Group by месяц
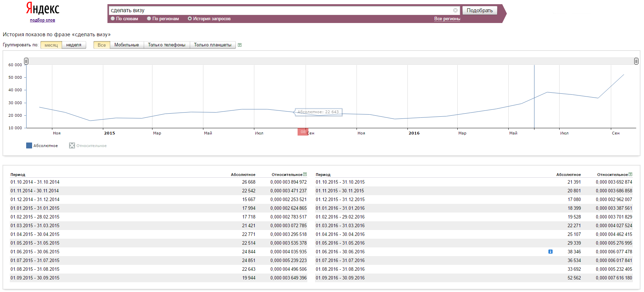644x292 pixels. point(51,45)
